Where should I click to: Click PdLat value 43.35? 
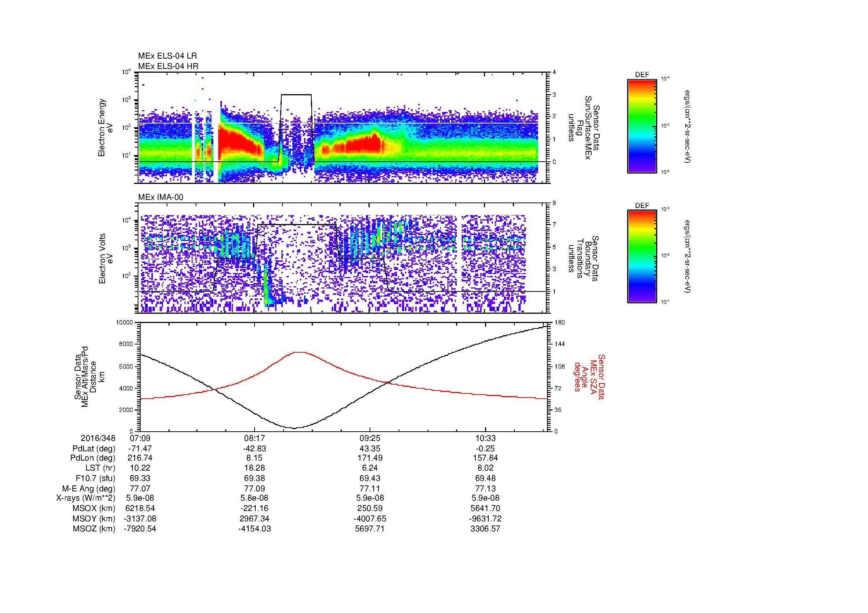point(370,449)
